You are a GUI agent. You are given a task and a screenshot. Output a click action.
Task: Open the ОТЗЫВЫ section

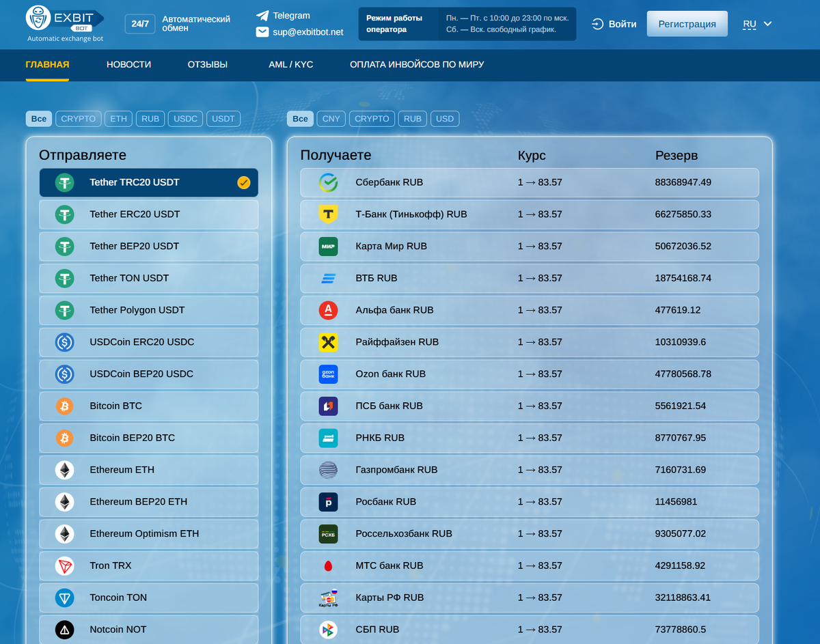coord(208,65)
